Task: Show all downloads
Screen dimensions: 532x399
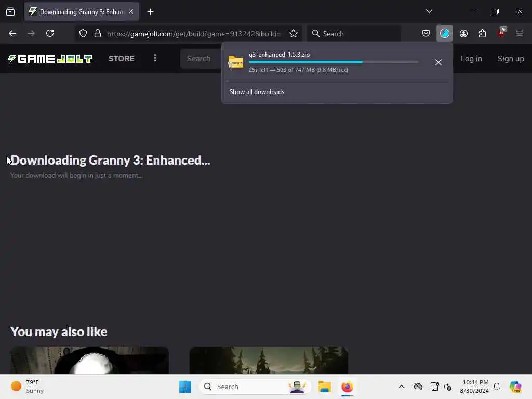Action: 257,92
